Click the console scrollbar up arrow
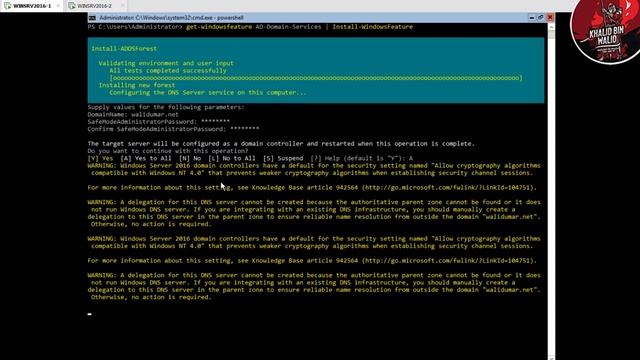The height and width of the screenshot is (360, 640). click(x=551, y=27)
